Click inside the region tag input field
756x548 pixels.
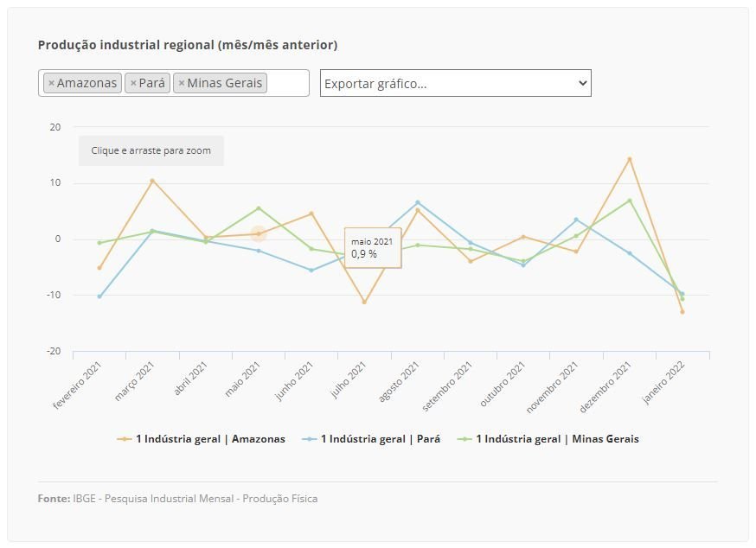click(x=287, y=83)
